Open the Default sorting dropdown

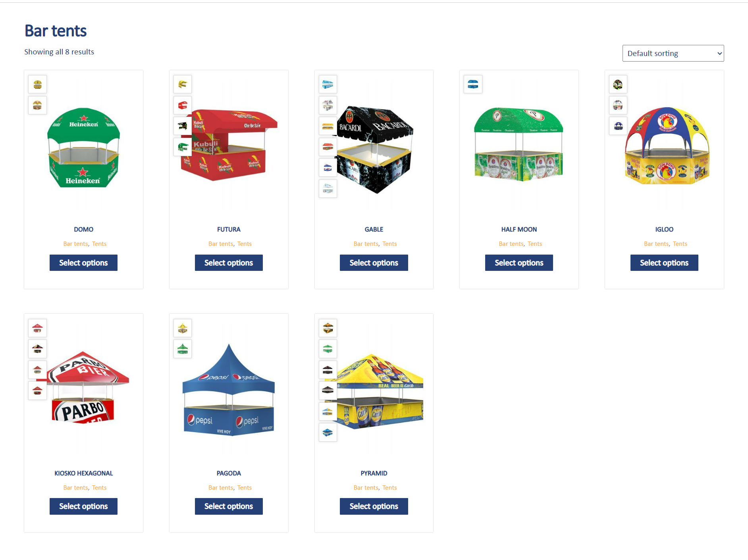pos(673,53)
